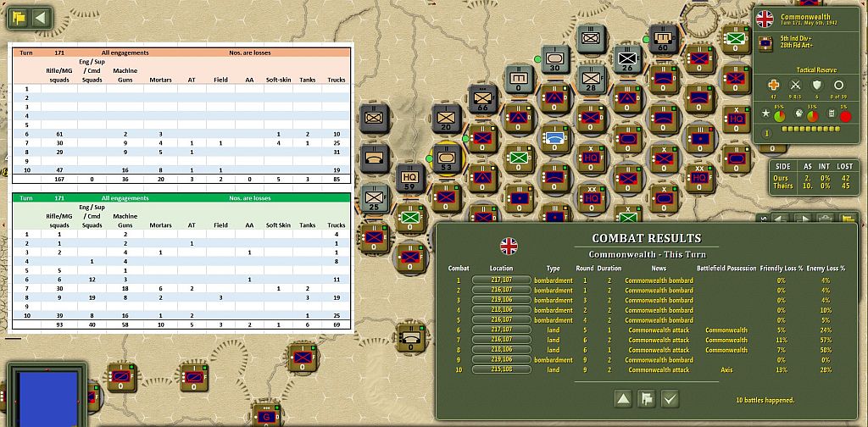Click the red 1% supply indicator
The height and width of the screenshot is (427, 868).
845,117
